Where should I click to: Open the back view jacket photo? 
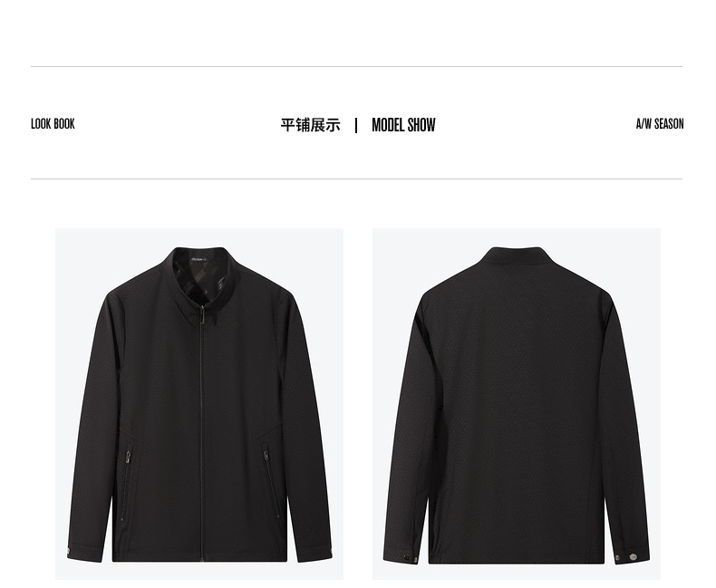[517, 403]
